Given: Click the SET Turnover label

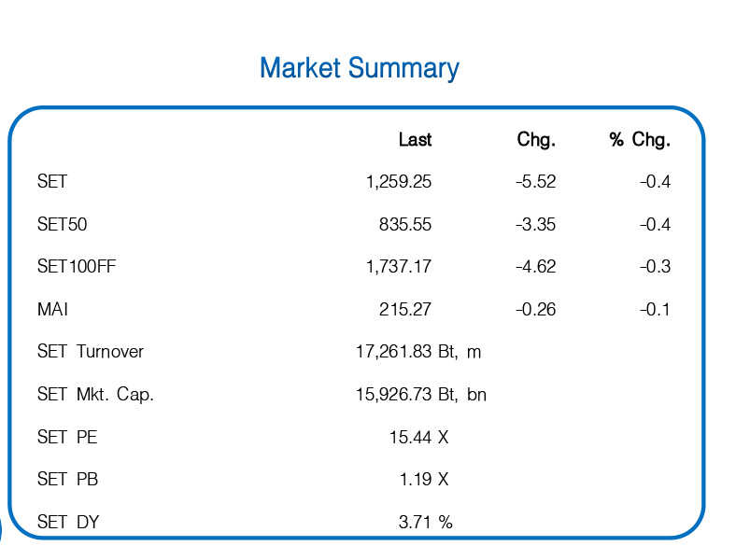Looking at the screenshot, I should click(91, 352).
